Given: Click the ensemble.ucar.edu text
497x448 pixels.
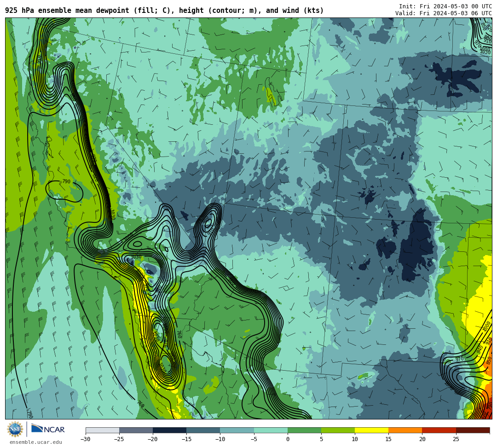Looking at the screenshot, I should pos(36,442).
